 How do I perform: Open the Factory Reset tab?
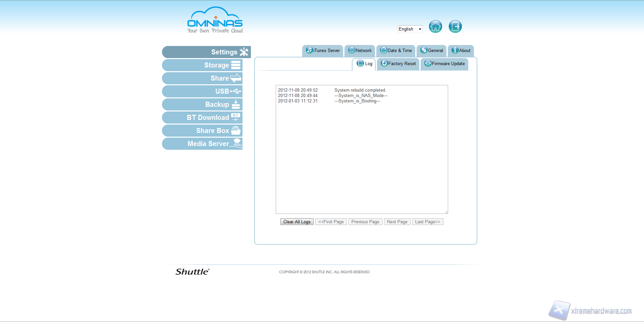(x=398, y=64)
